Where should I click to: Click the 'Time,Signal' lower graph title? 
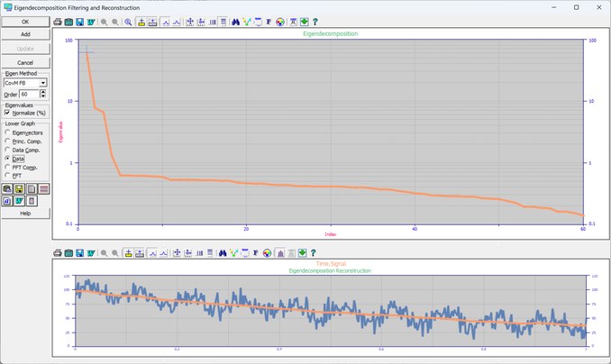[331, 264]
